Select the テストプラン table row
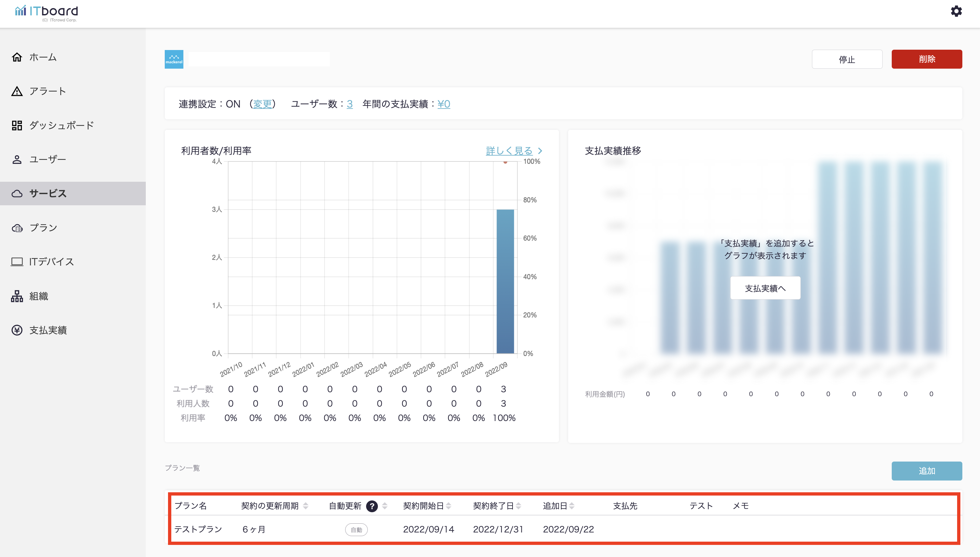This screenshot has height=557, width=980. coord(198,530)
